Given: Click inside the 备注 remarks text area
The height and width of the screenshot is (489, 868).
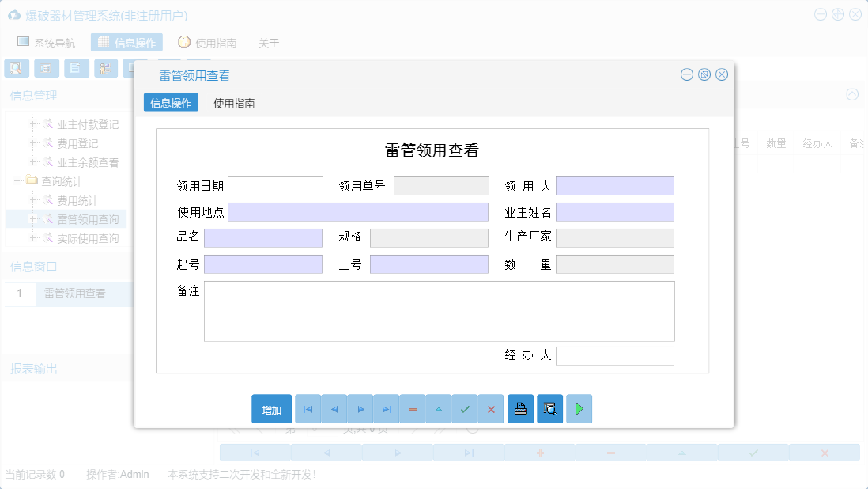Looking at the screenshot, I should click(x=439, y=313).
